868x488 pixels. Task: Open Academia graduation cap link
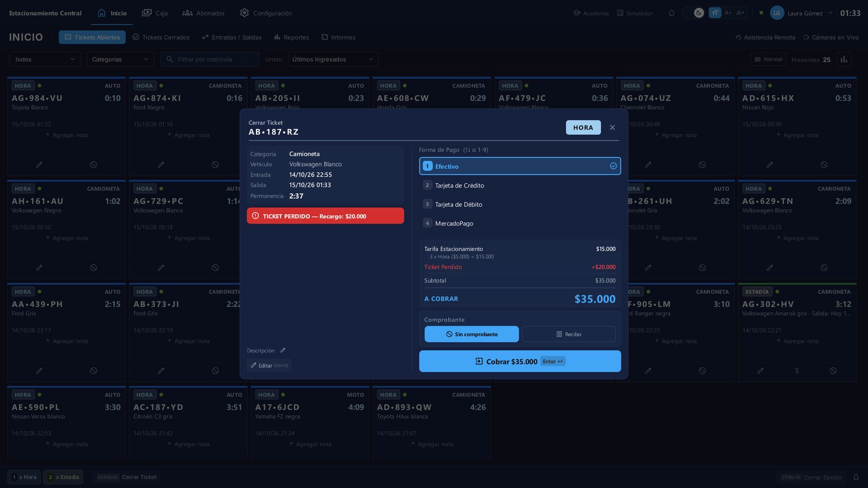tap(591, 13)
